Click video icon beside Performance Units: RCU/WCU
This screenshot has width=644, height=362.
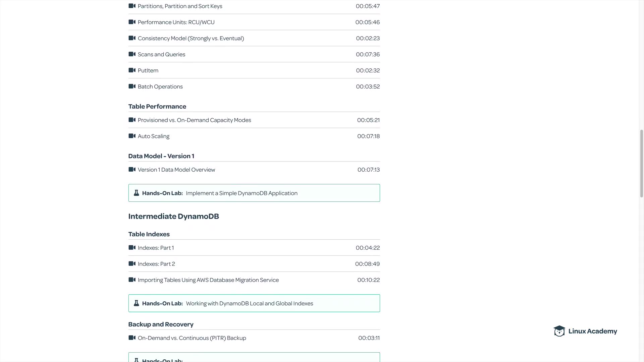point(132,22)
